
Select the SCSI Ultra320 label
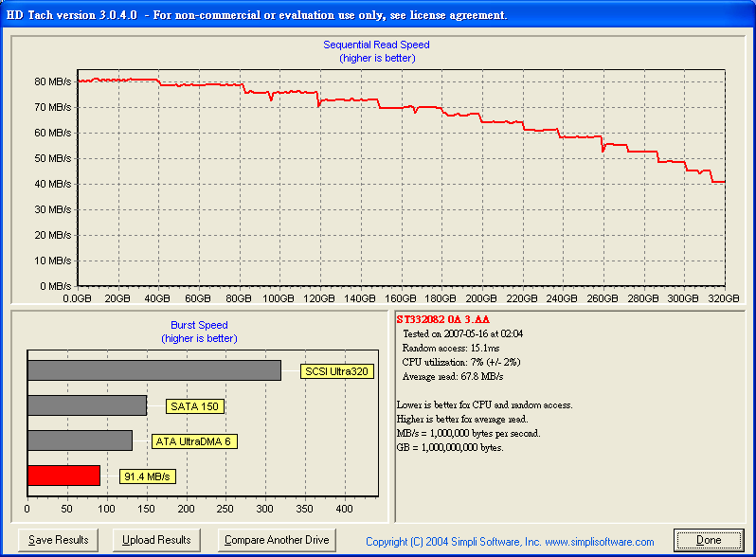pos(337,371)
